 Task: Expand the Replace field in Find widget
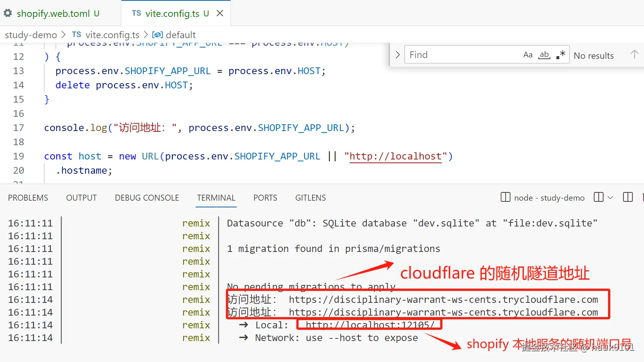click(397, 55)
